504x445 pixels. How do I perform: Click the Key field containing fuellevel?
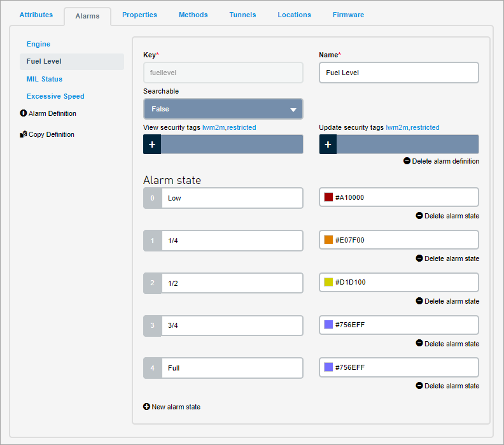click(223, 73)
